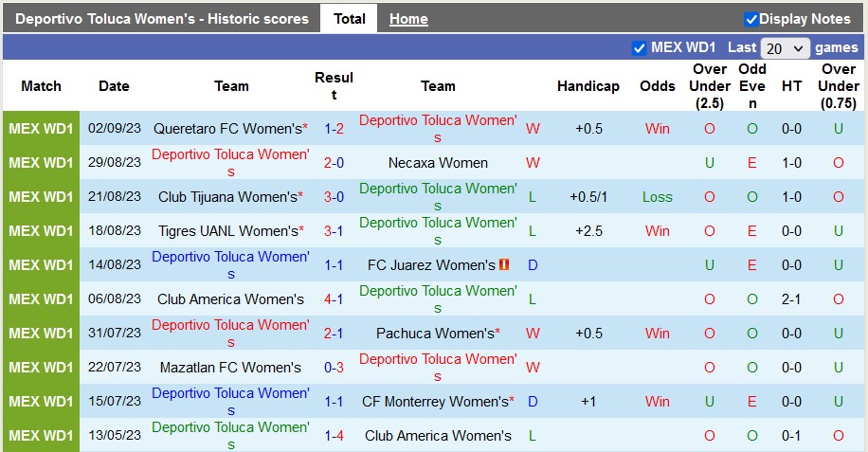The image size is (868, 452).
Task: Click the Date column header
Action: [114, 86]
